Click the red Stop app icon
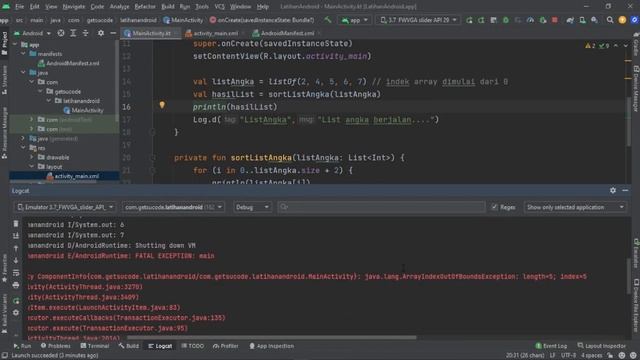 (555, 20)
